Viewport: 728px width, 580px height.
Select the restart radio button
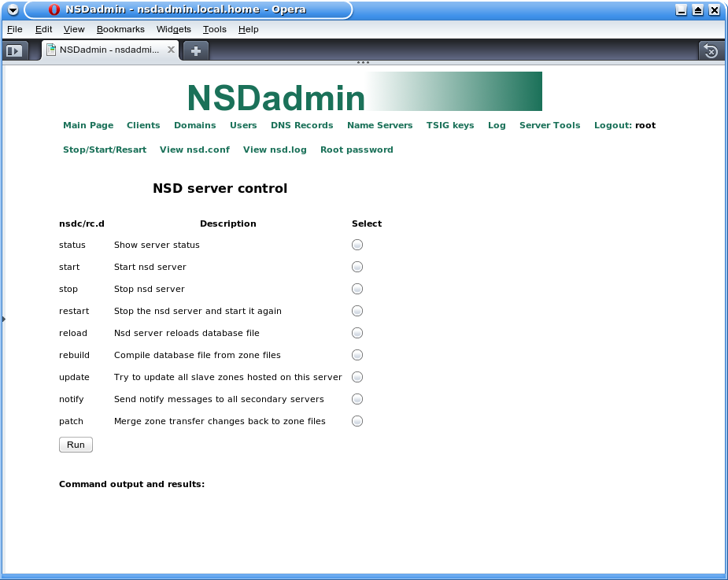click(357, 311)
